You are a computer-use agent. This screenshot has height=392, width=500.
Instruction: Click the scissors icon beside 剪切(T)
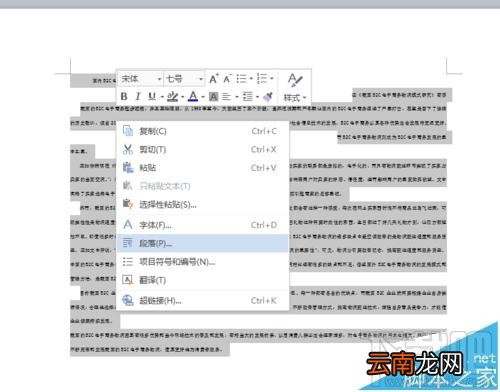point(128,149)
